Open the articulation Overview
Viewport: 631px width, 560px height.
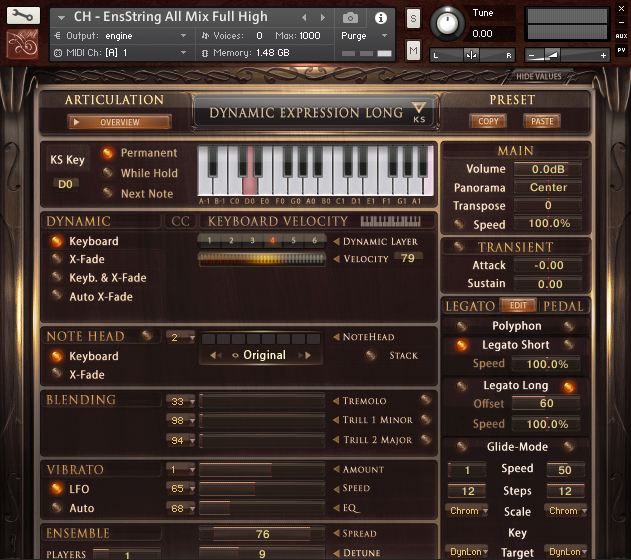120,122
